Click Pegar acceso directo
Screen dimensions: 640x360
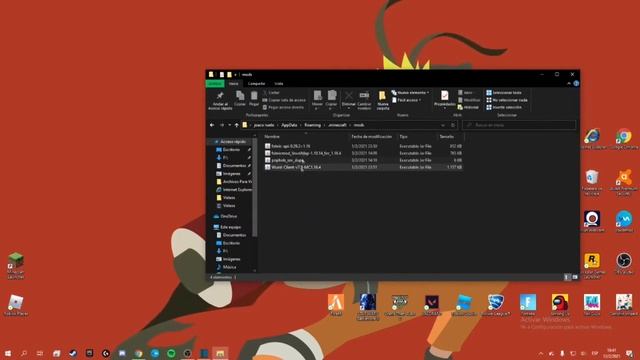284,107
